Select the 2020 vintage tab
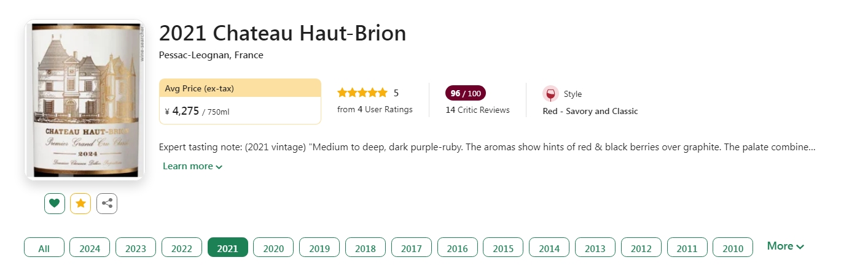Viewport: 868px width, 268px height. tap(273, 248)
